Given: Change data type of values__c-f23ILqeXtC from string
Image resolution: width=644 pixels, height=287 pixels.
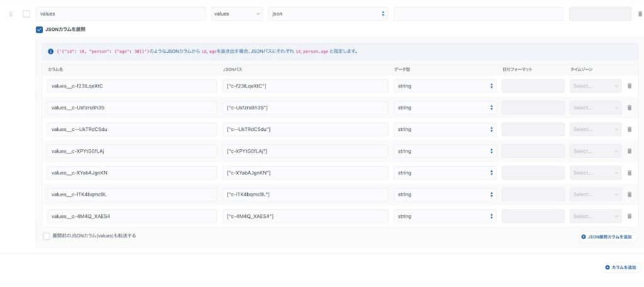Looking at the screenshot, I should pos(445,86).
